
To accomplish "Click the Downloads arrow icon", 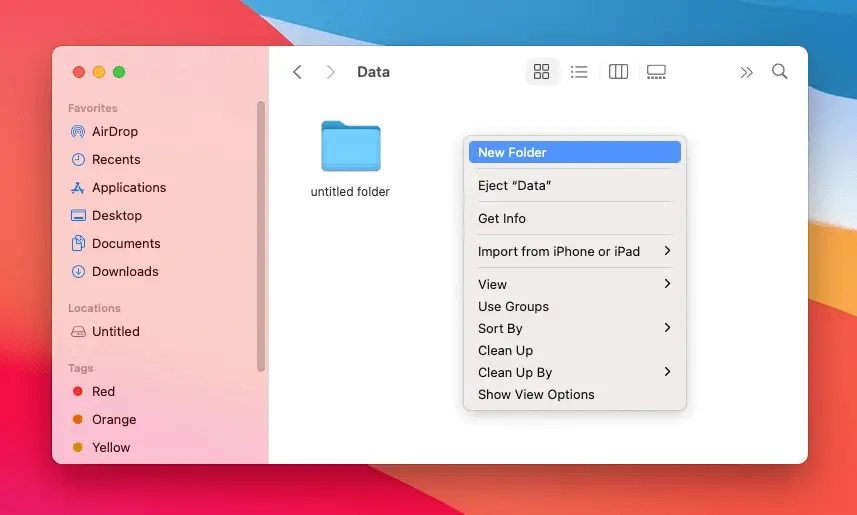I will tap(78, 271).
